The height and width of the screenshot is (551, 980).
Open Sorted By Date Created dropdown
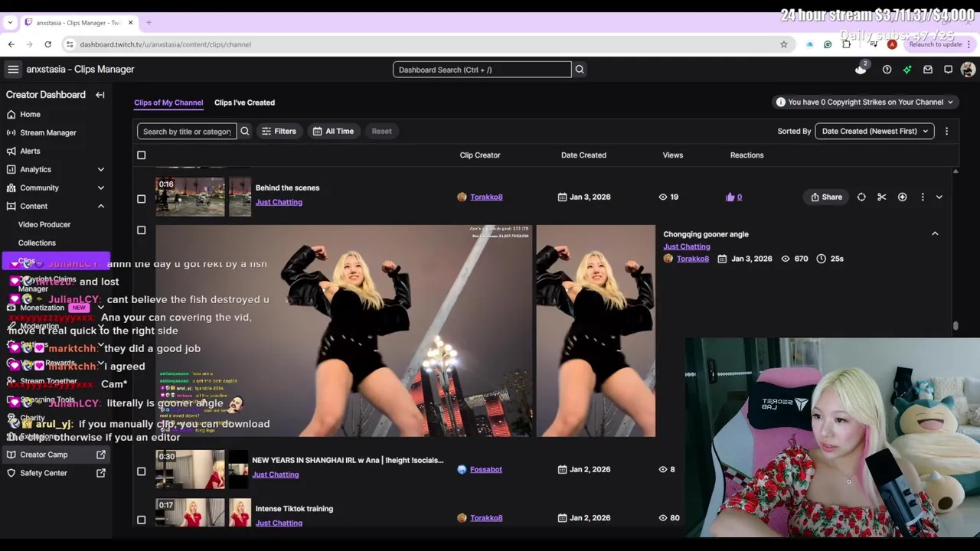[x=874, y=132]
